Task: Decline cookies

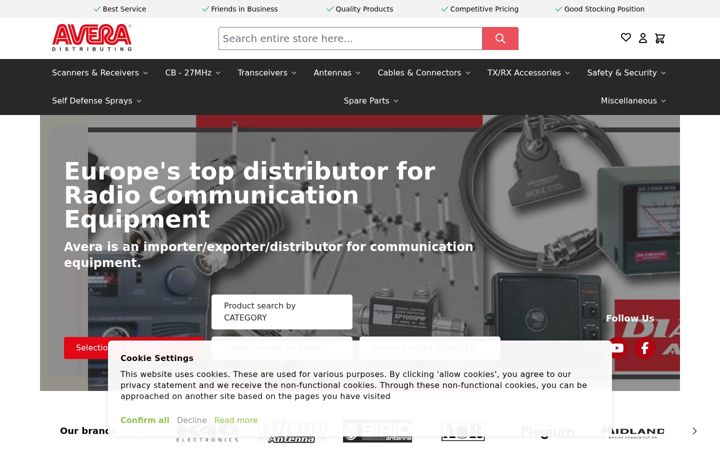Action: point(191,420)
